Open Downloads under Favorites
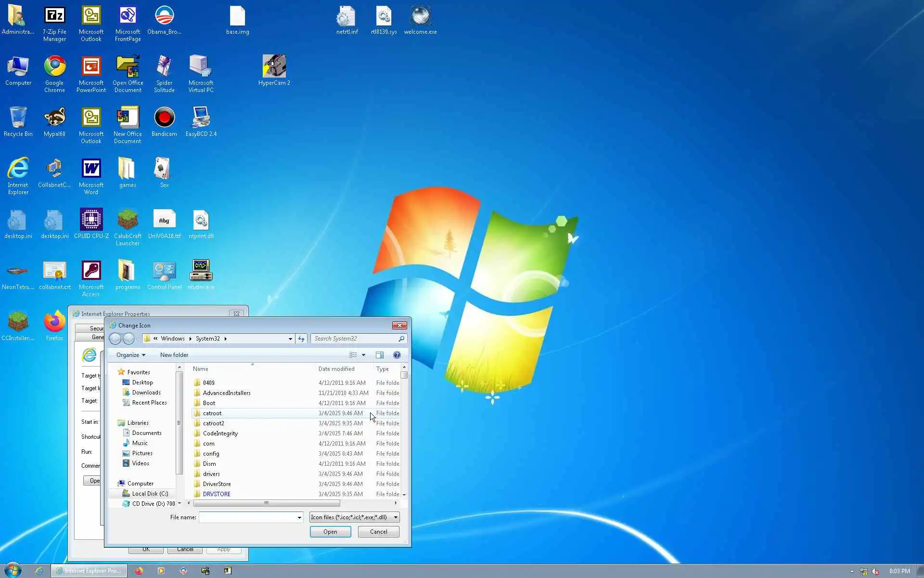 (x=146, y=393)
